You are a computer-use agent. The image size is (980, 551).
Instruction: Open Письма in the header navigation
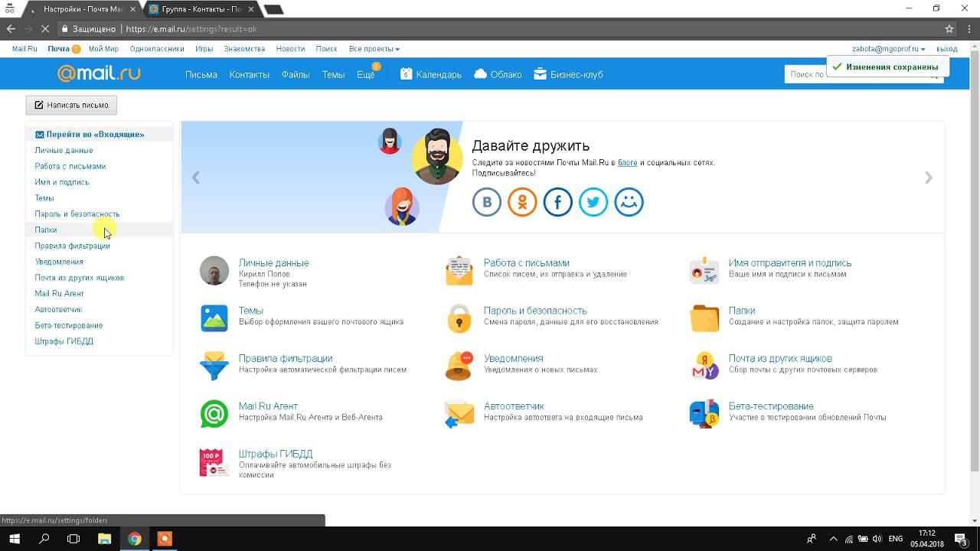tap(201, 74)
